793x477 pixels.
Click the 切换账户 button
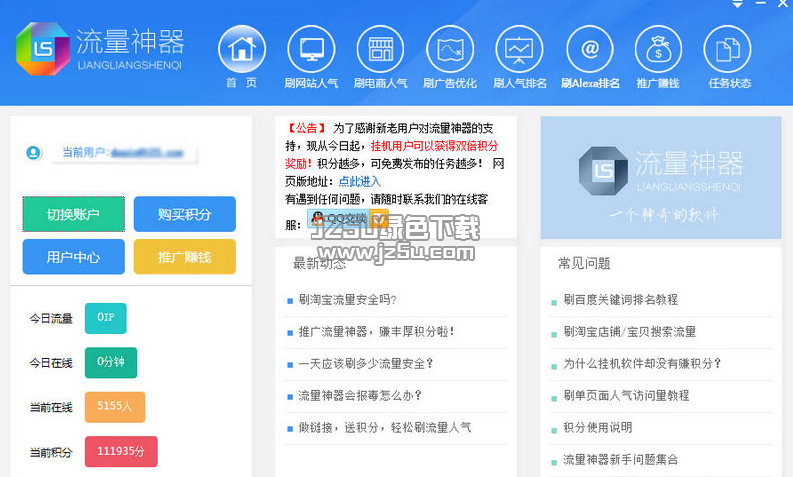coord(73,214)
